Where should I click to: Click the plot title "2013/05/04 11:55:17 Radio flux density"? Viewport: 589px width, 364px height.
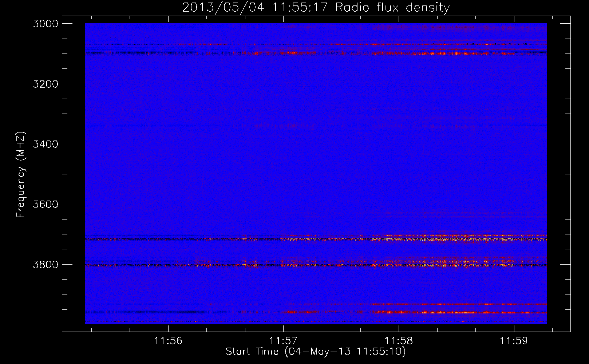(x=316, y=7)
